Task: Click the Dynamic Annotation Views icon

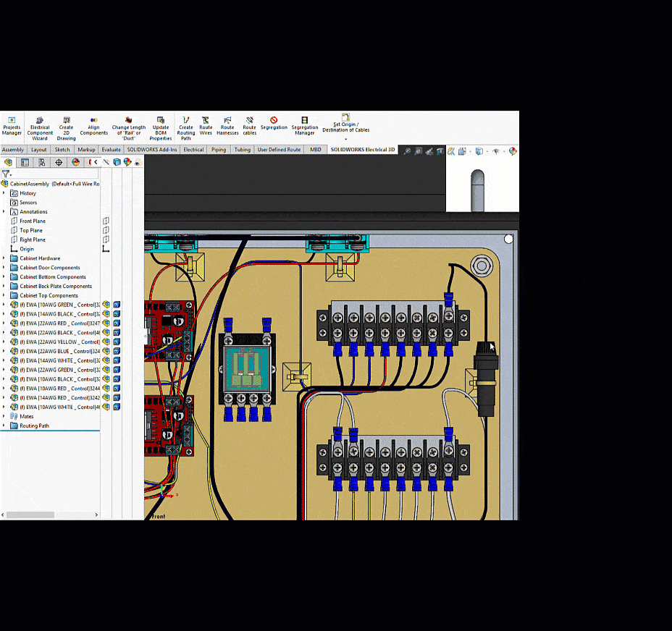Action: 451,151
